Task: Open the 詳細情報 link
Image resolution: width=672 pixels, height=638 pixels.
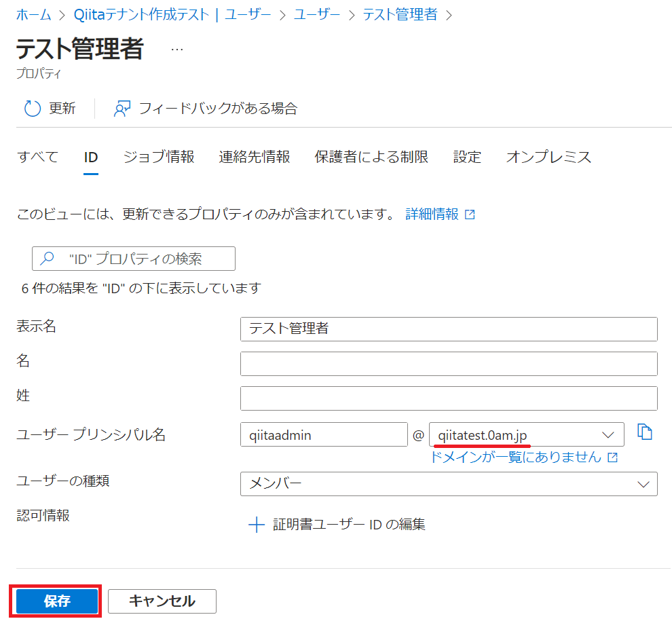Action: coord(432,214)
